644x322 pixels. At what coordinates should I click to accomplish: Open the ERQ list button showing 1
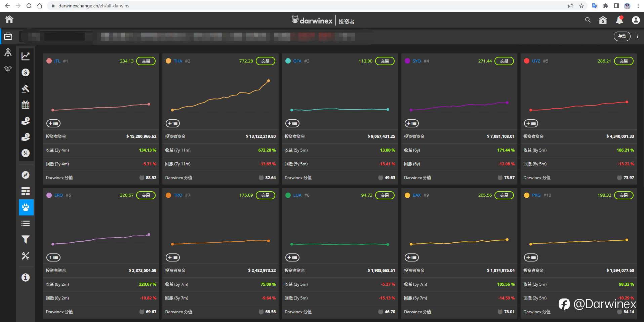[53, 257]
